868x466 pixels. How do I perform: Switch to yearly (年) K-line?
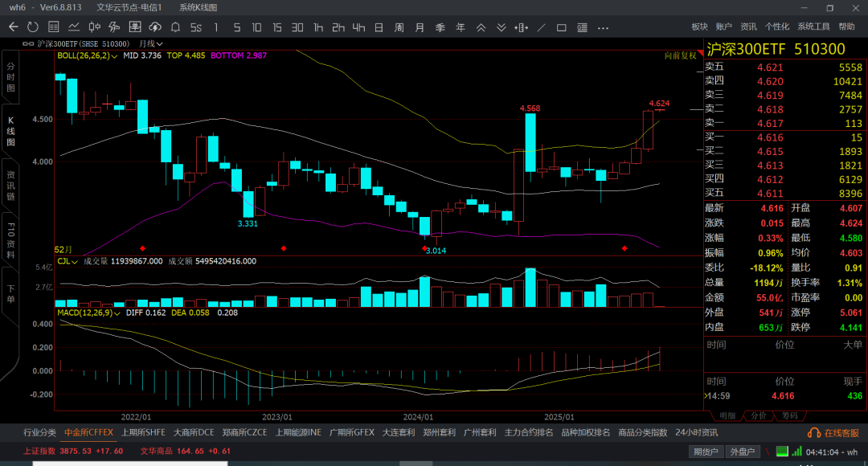click(x=461, y=27)
